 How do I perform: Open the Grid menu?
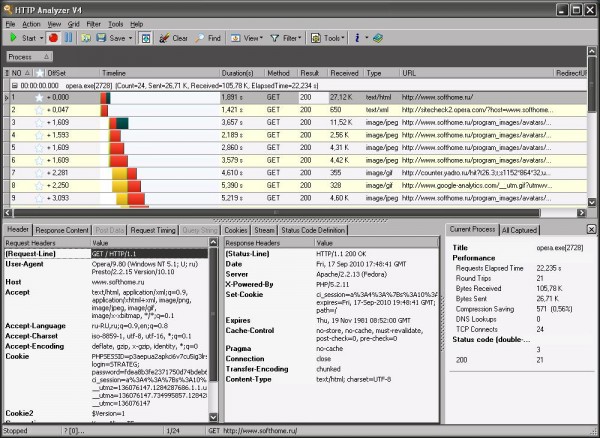73,24
